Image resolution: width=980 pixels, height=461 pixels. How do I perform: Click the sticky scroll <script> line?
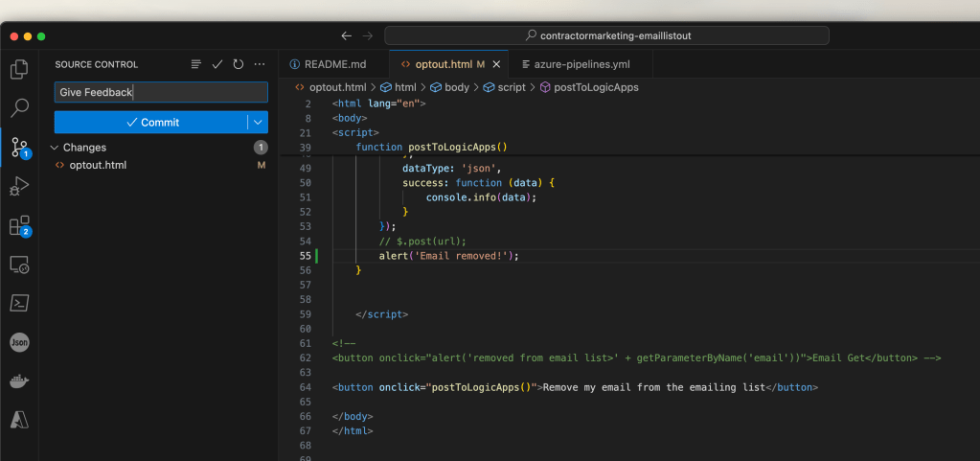pos(355,132)
